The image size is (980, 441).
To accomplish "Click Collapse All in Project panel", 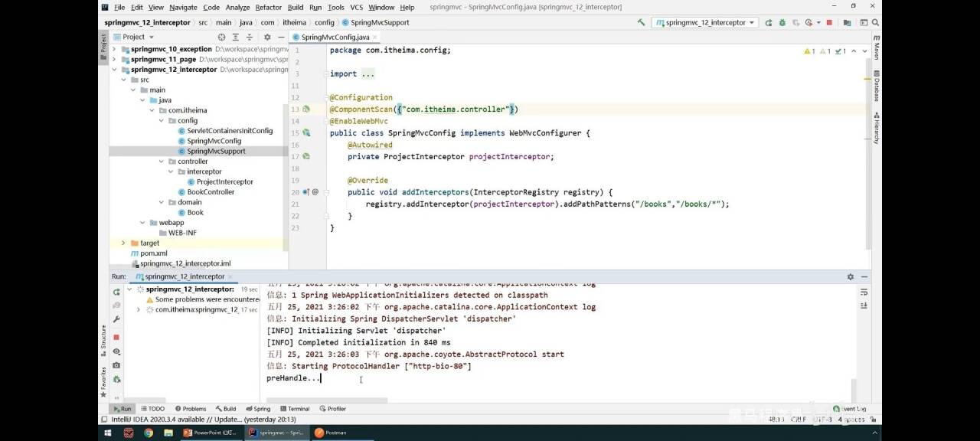I will point(249,37).
